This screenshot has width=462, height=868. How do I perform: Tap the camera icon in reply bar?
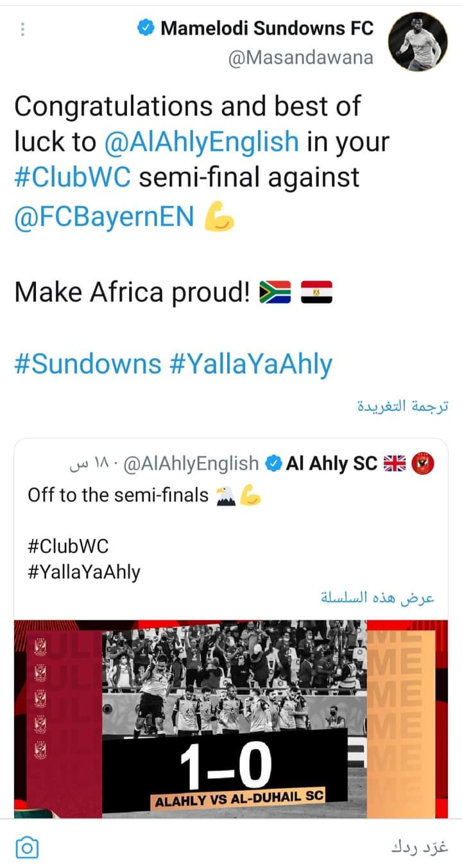[26, 847]
